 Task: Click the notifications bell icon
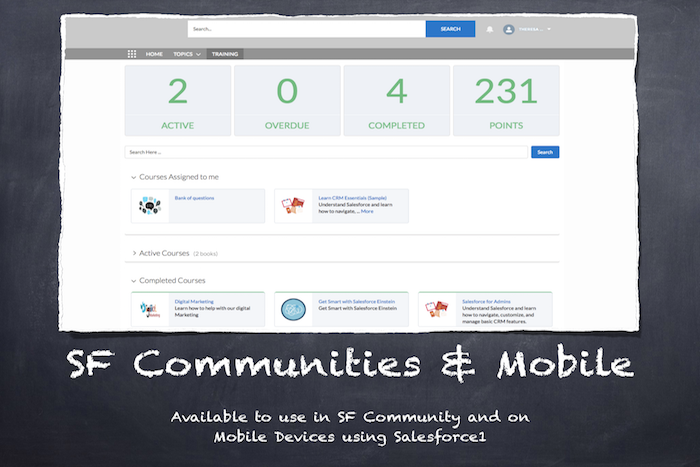click(x=490, y=30)
